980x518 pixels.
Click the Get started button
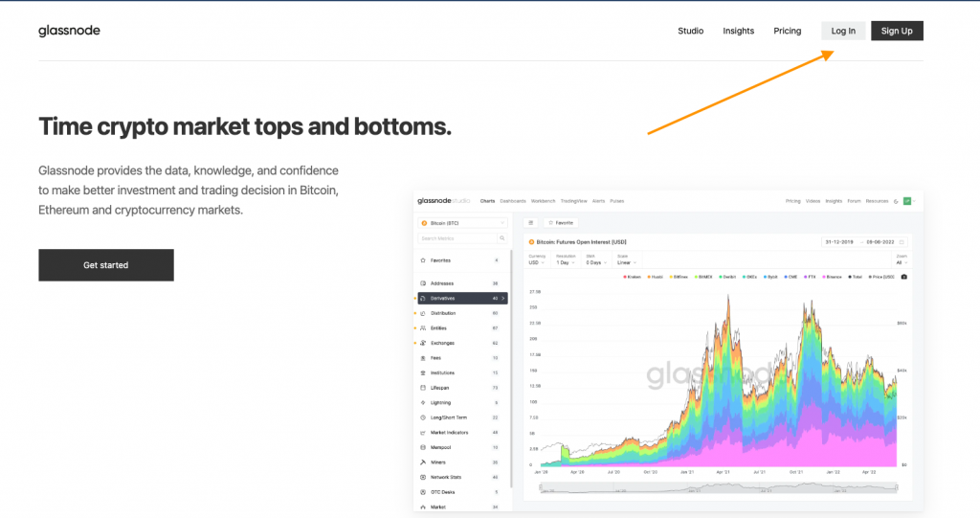click(x=106, y=265)
